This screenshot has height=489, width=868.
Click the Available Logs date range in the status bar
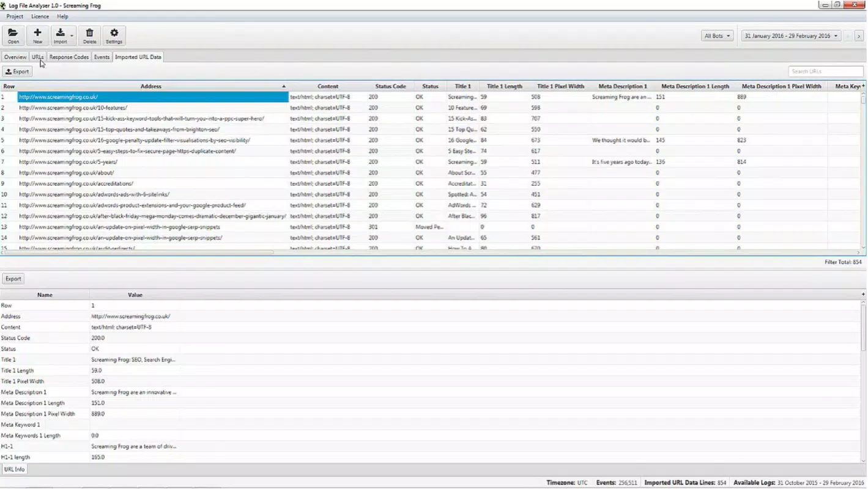pyautogui.click(x=799, y=483)
